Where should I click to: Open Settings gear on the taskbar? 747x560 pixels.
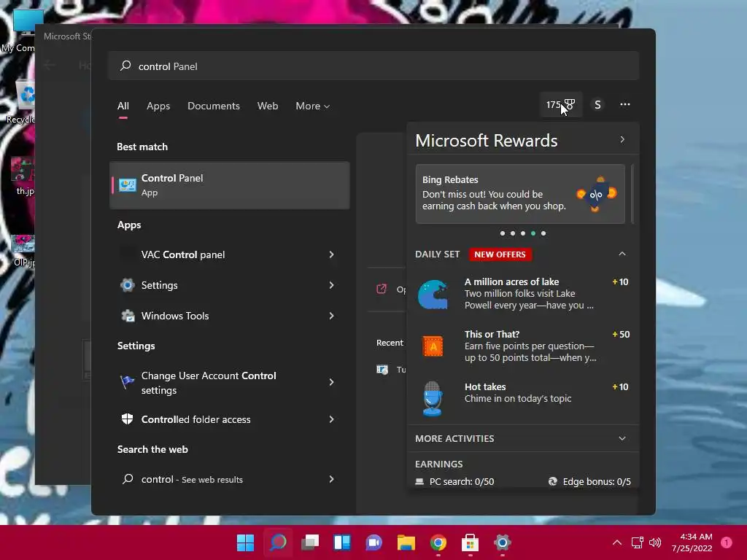pyautogui.click(x=502, y=542)
